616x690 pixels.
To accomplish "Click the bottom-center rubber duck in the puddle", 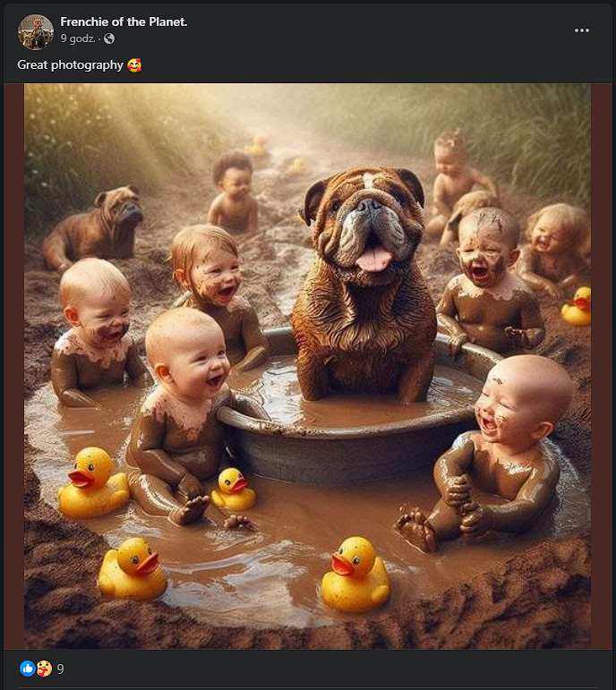I will 355,574.
